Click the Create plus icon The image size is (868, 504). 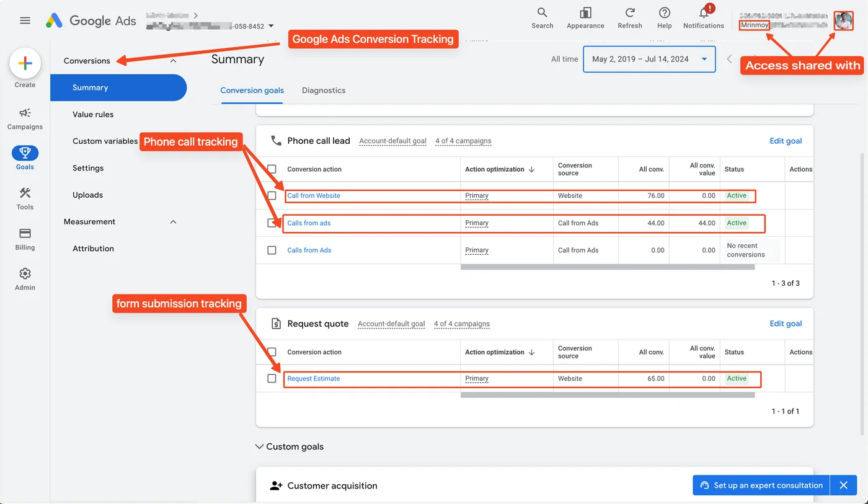[25, 63]
